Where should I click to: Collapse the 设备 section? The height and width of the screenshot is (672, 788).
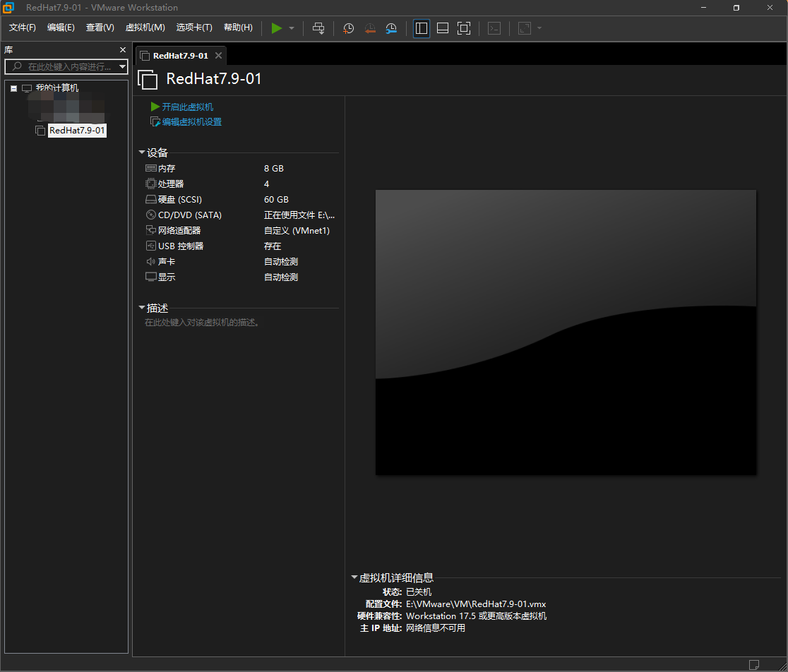point(142,152)
